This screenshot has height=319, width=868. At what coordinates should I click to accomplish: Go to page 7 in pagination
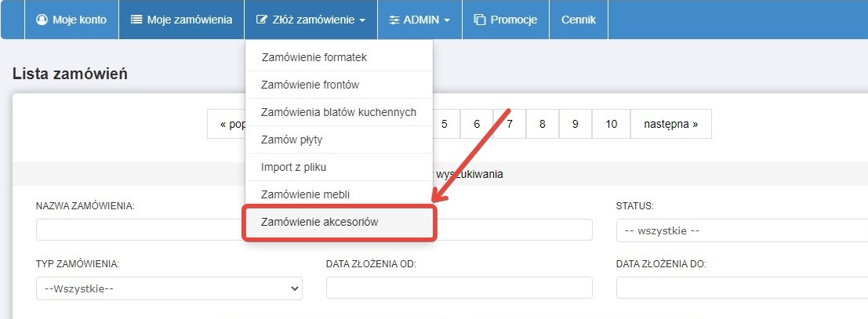[510, 124]
